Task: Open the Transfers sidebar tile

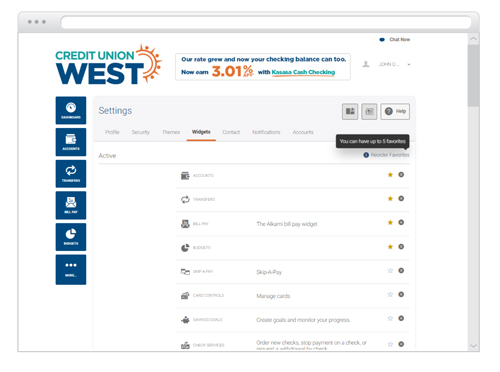Action: point(71,174)
